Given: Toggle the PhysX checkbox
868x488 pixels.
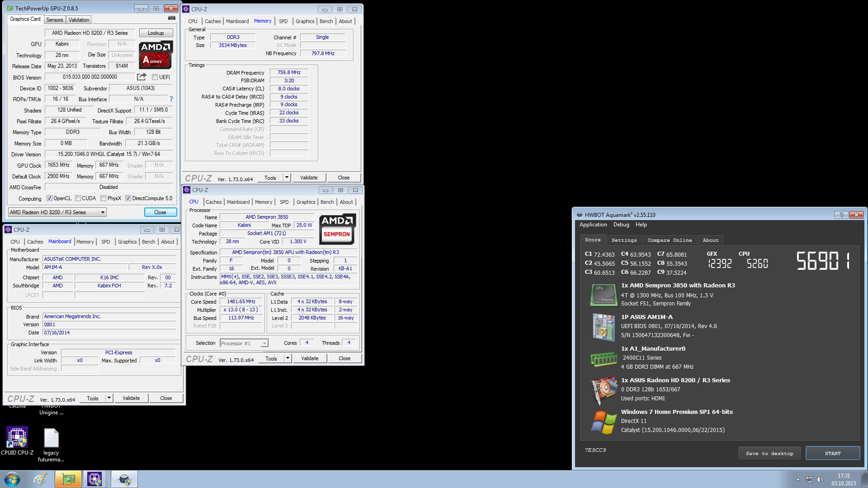Looking at the screenshot, I should pyautogui.click(x=104, y=198).
